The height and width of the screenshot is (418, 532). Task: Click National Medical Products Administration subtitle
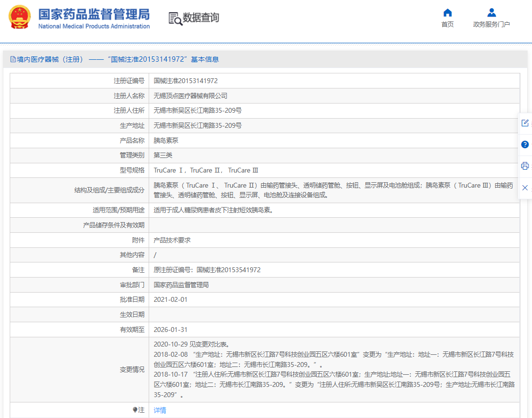pyautogui.click(x=94, y=26)
